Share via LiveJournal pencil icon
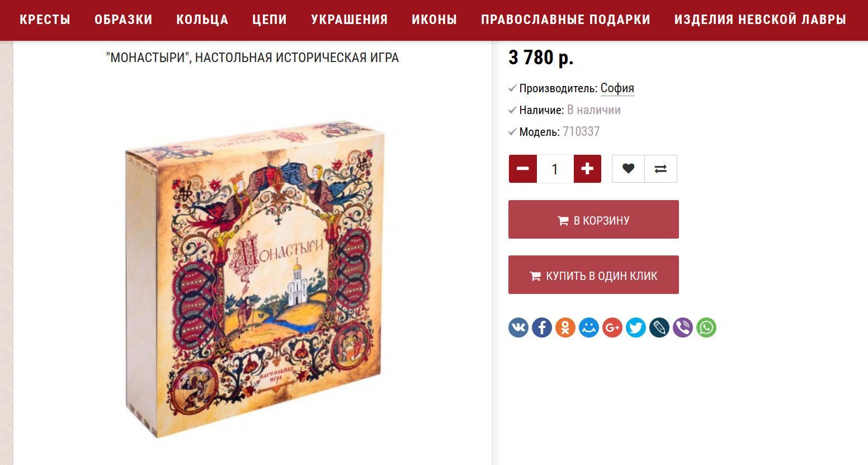This screenshot has height=465, width=868. tap(659, 328)
